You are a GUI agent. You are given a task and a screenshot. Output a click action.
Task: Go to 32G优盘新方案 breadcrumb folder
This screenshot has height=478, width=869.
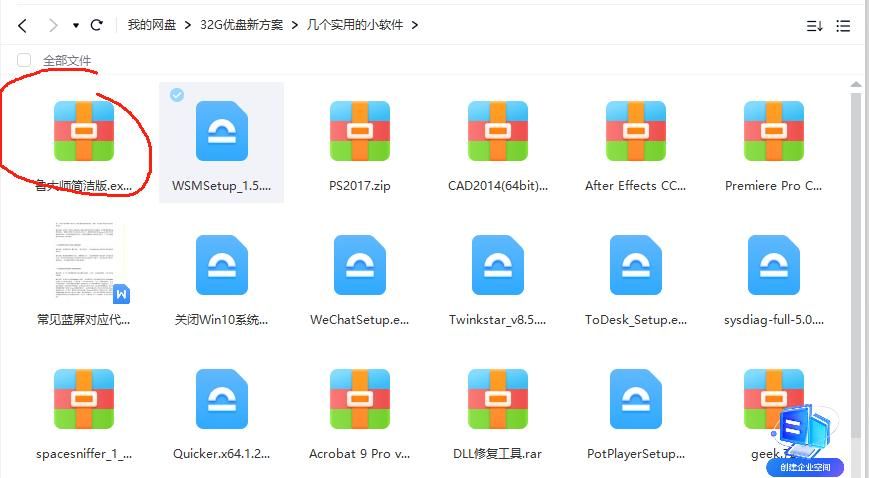tap(244, 25)
